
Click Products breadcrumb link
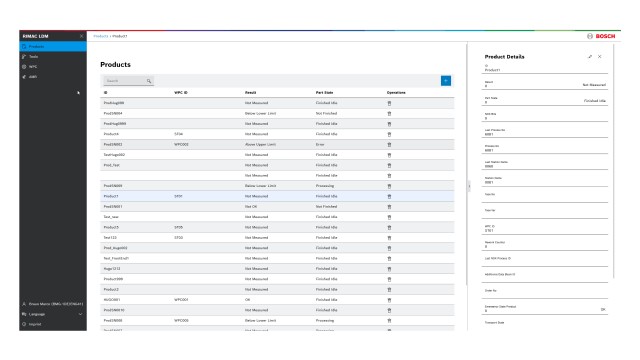(101, 36)
